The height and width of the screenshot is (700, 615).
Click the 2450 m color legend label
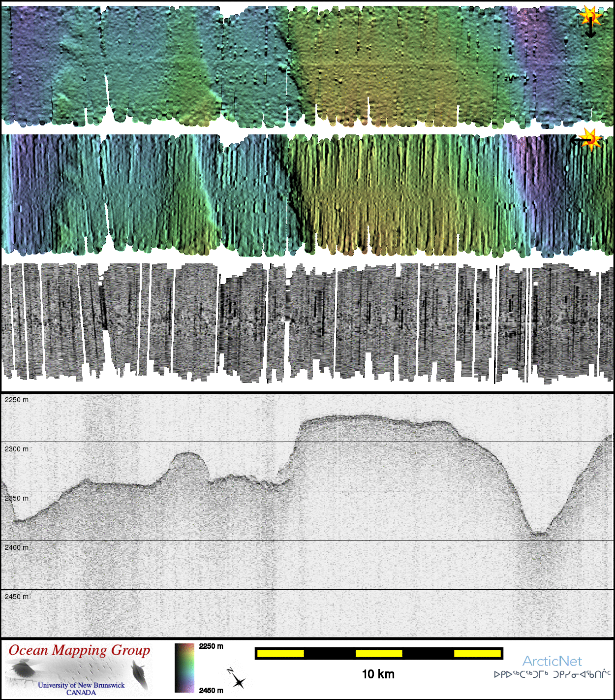point(211,690)
